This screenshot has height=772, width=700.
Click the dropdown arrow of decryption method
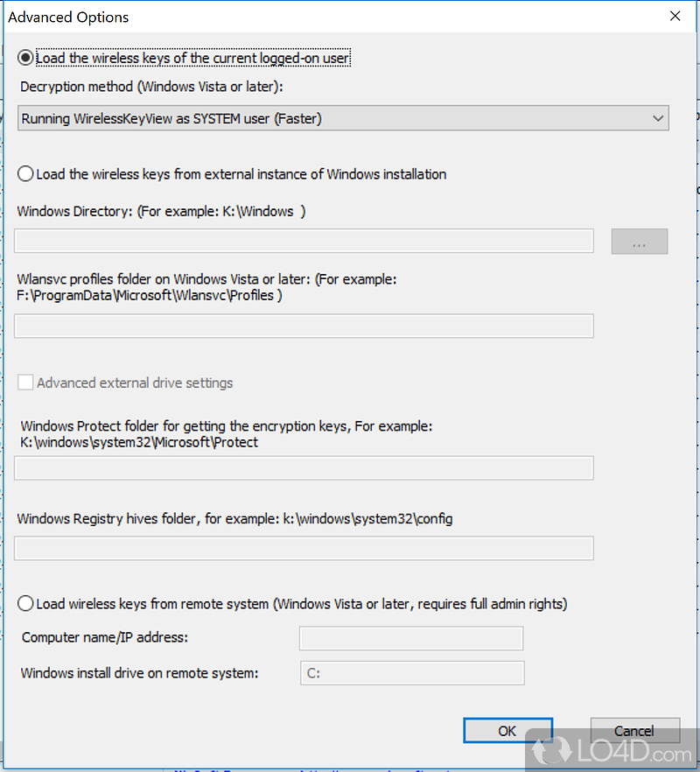[658, 119]
